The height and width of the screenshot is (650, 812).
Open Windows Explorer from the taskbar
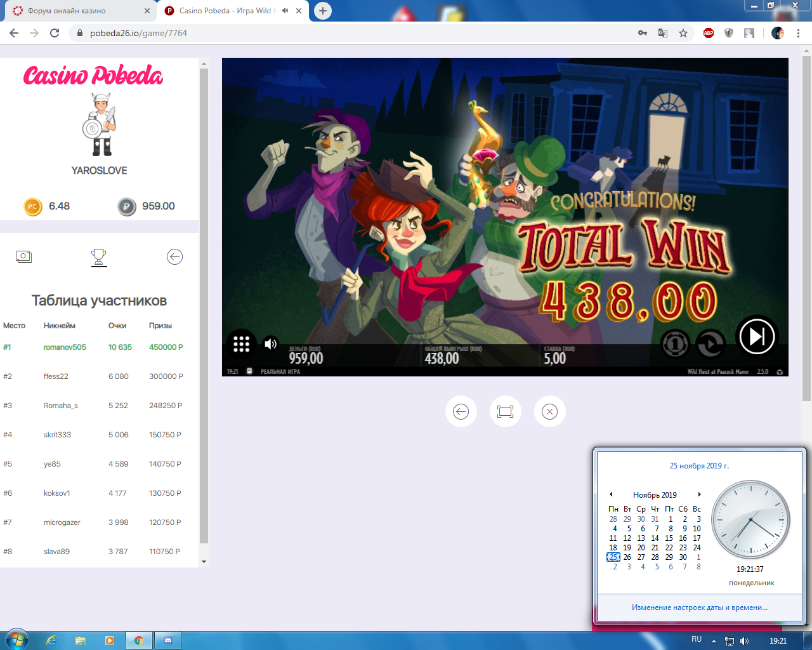point(81,640)
